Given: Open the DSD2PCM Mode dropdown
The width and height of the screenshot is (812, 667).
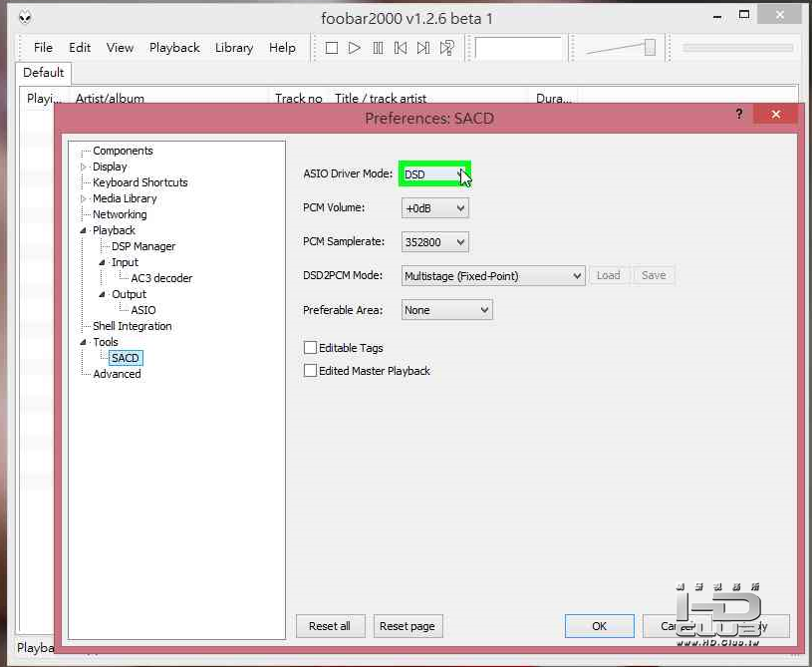Looking at the screenshot, I should click(493, 276).
